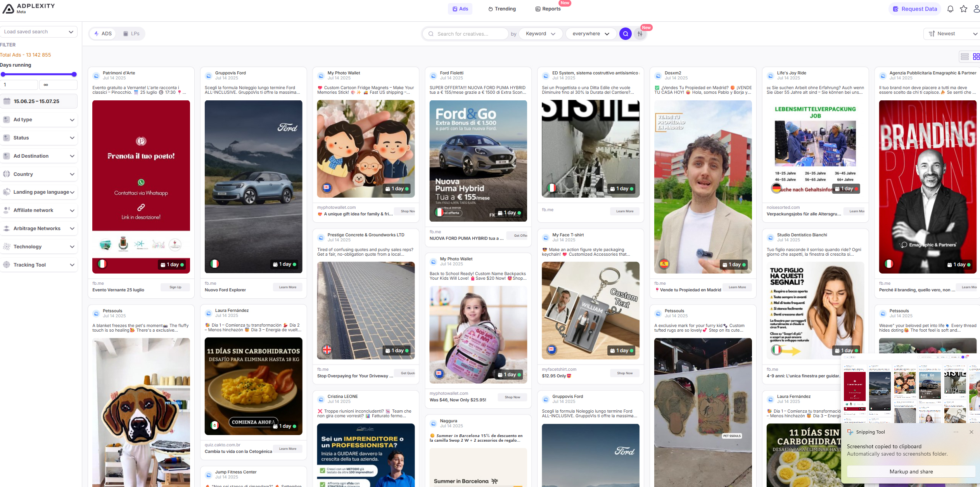This screenshot has width=980, height=487.
Task: Click Shop Now on $12.95 Only ad
Action: coord(625,373)
